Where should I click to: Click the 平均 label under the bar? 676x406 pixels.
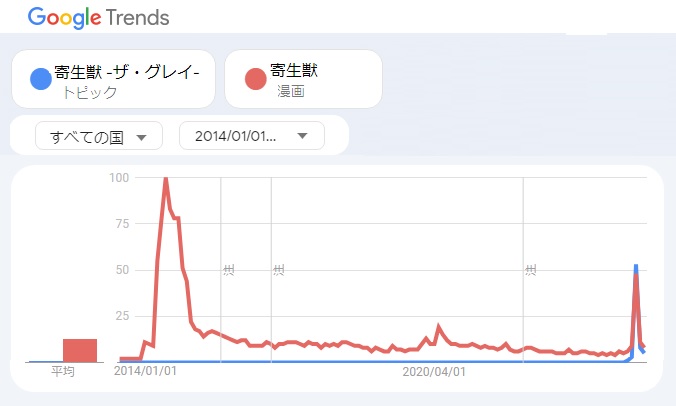pos(62,372)
